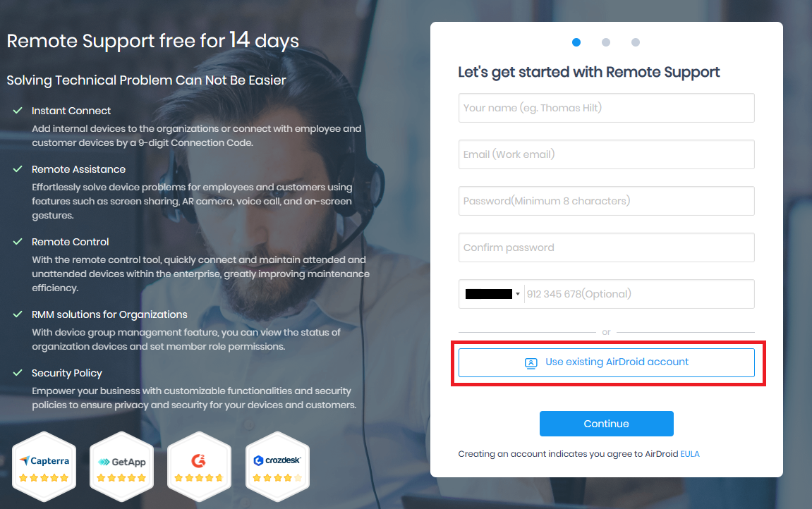Click checkmark icon beside Instant Connect
Viewport: 812px width, 509px height.
click(x=18, y=110)
